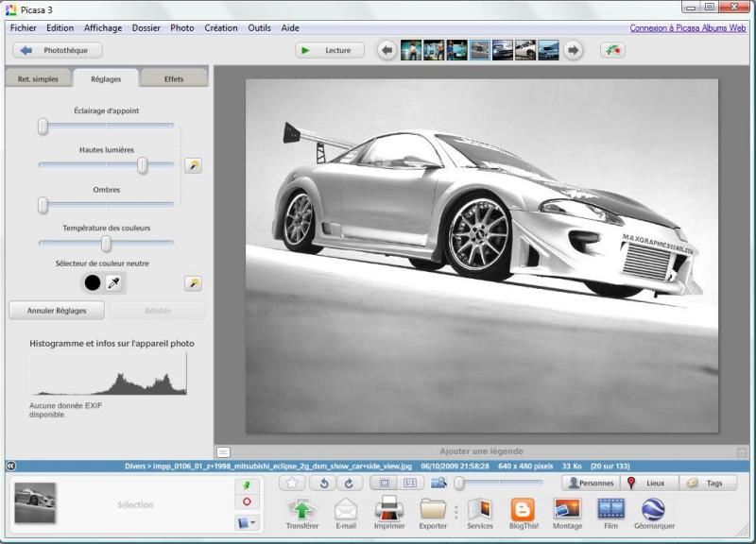Hold selected items with the green pin
Screen dimensions: 756x544
pyautogui.click(x=247, y=485)
